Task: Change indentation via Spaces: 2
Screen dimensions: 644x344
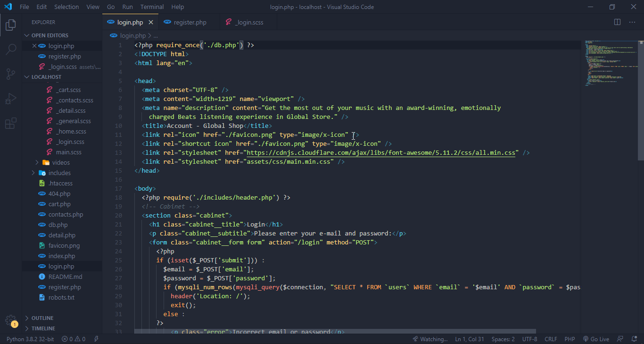Action: click(x=503, y=339)
